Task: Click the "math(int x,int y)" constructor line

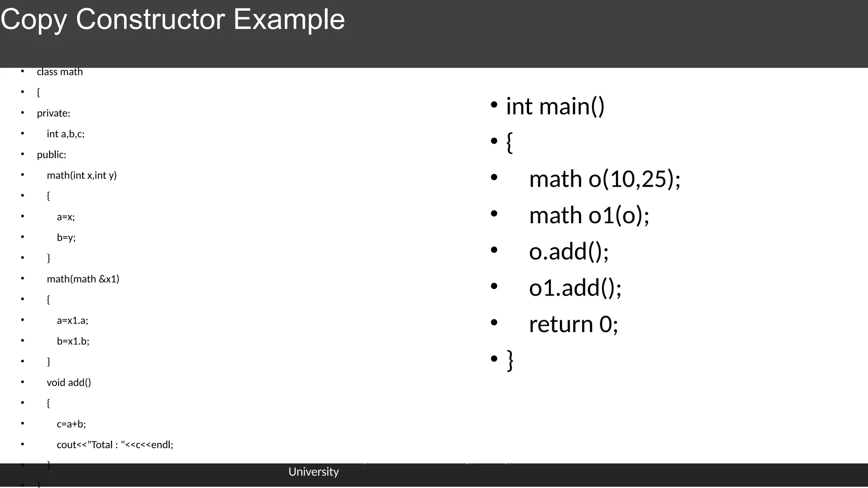Action: click(x=82, y=175)
